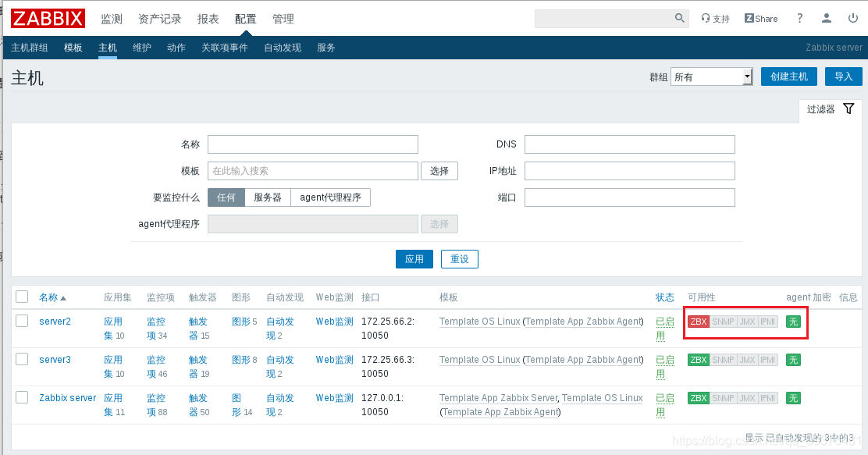
Task: Click the power logout icon
Action: [x=853, y=18]
